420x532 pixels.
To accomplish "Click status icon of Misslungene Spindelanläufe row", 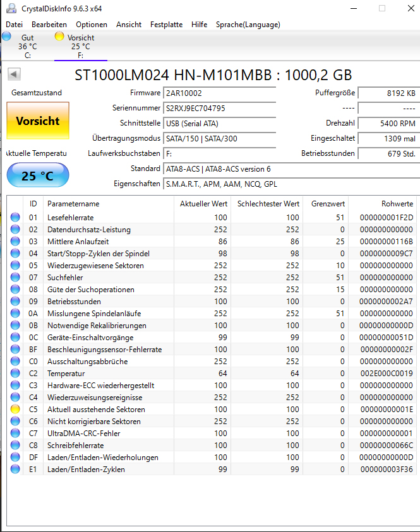I will pyautogui.click(x=15, y=313).
